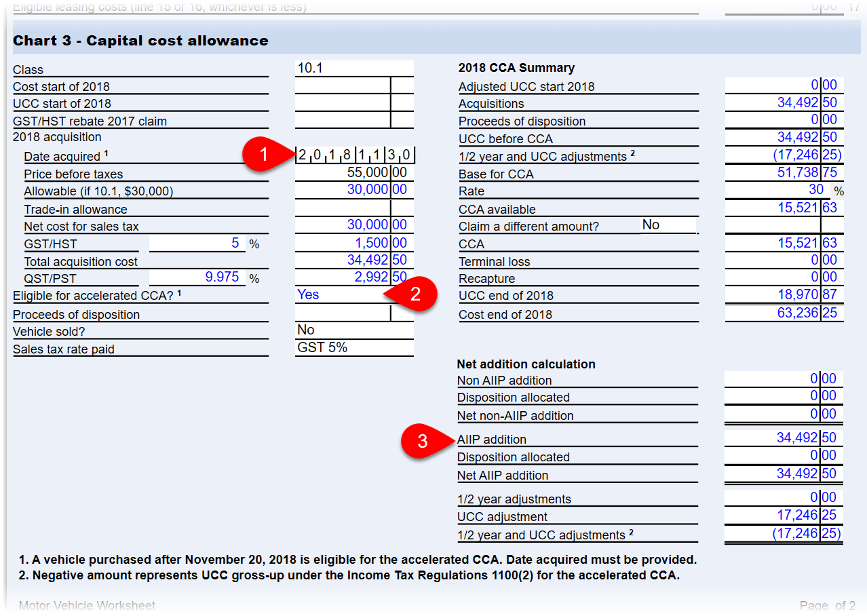The width and height of the screenshot is (867, 616).
Task: Select the AIIP addition amount 34,492.50
Action: click(x=784, y=438)
